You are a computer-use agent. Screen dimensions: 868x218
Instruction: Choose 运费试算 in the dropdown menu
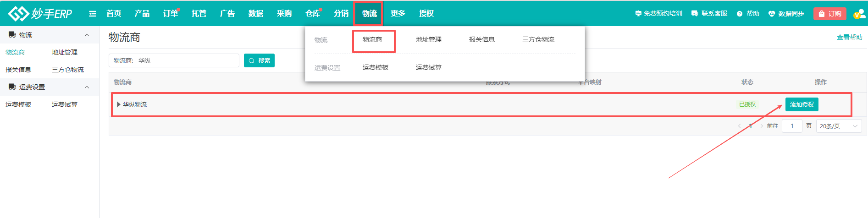tap(429, 67)
